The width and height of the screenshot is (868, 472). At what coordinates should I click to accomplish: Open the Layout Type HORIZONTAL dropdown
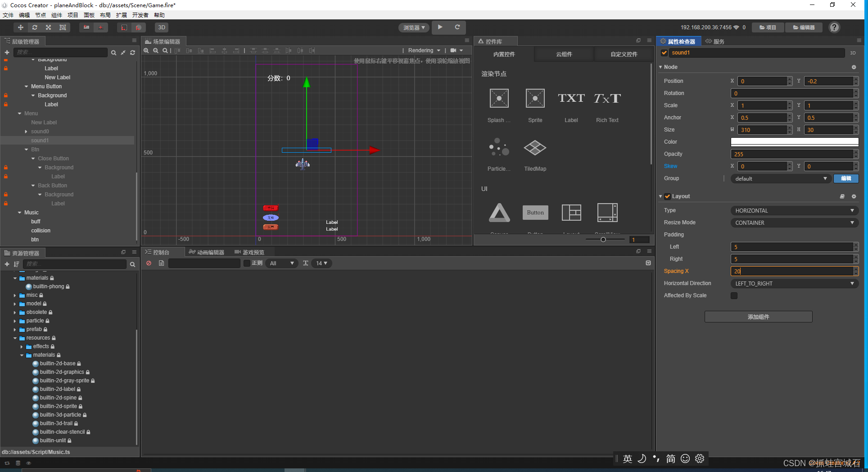pyautogui.click(x=794, y=210)
